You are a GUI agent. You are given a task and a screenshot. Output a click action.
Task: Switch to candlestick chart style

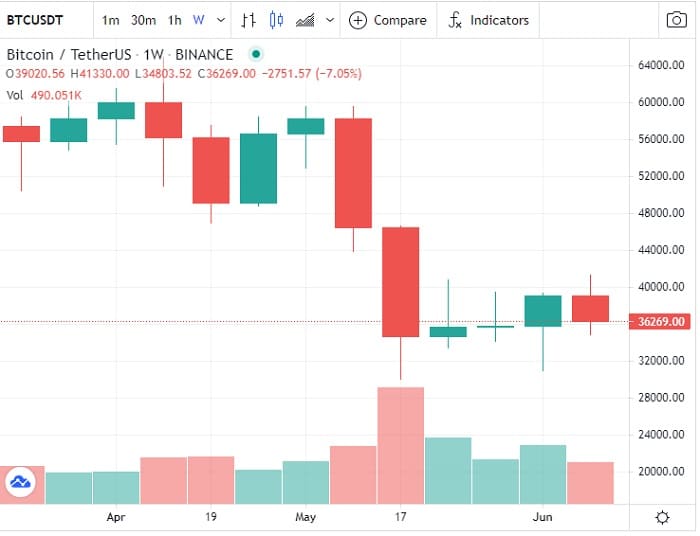click(277, 20)
